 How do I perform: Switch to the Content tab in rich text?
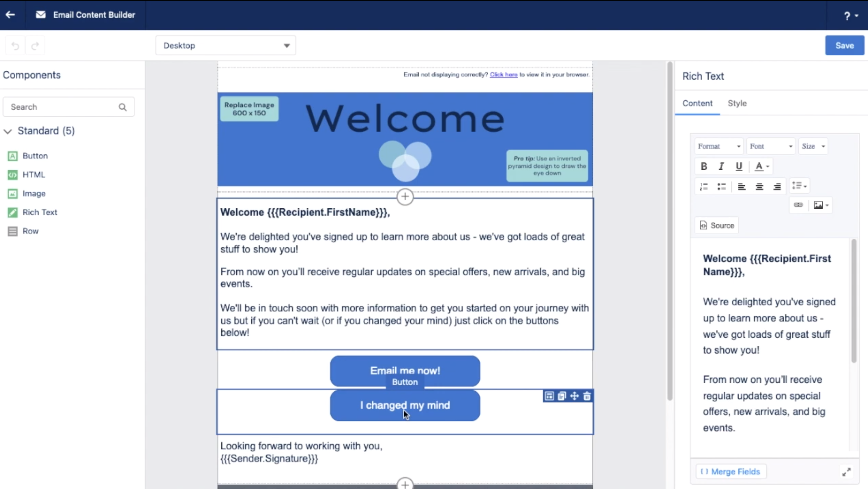(698, 103)
